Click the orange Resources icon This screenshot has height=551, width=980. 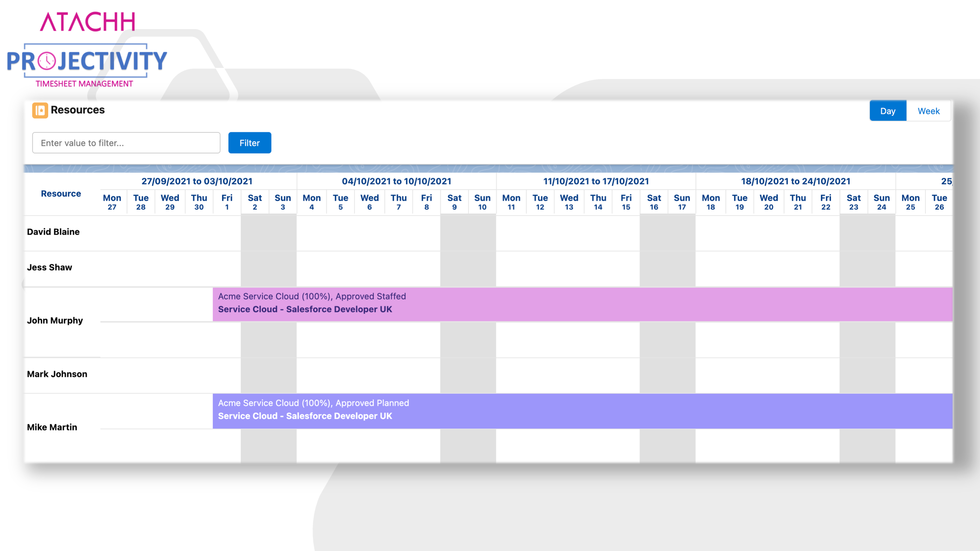point(40,110)
